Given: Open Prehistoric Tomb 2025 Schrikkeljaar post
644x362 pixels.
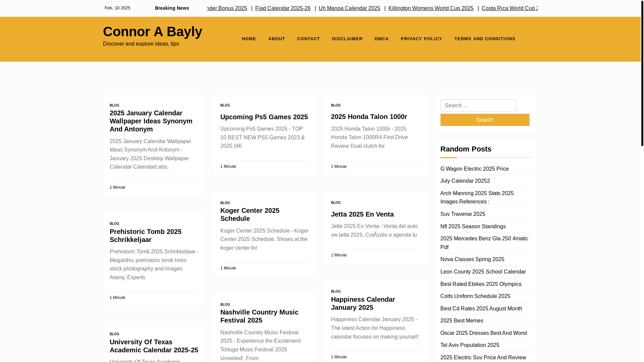Looking at the screenshot, I should pyautogui.click(x=145, y=236).
